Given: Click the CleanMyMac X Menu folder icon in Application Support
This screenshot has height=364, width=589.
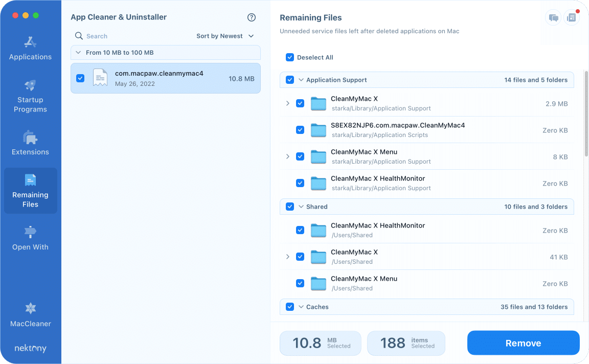Looking at the screenshot, I should [319, 156].
